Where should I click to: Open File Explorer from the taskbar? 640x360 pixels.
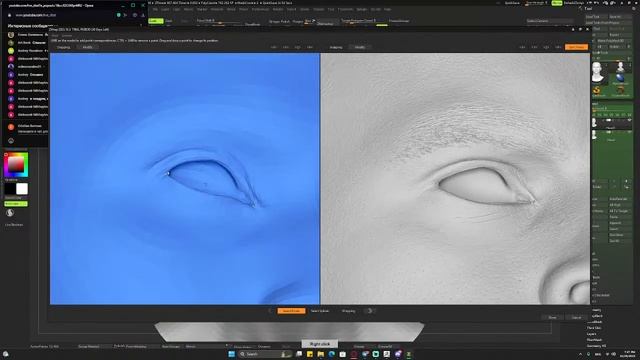point(320,354)
